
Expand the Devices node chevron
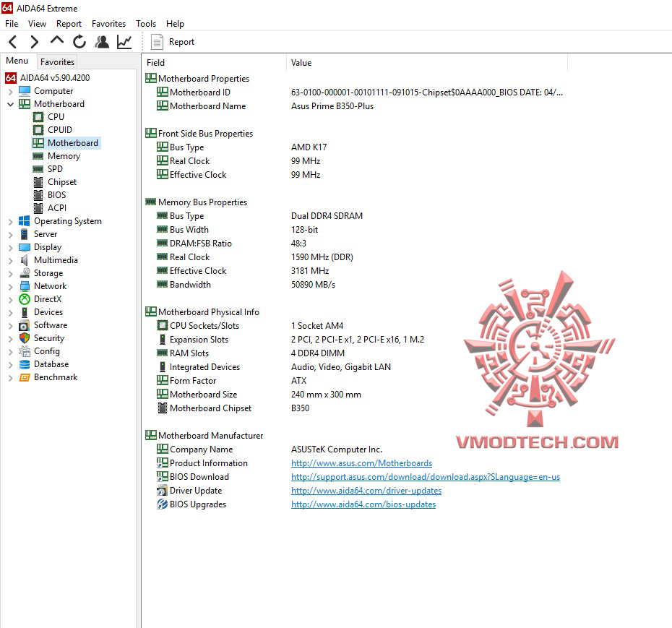pos(11,312)
